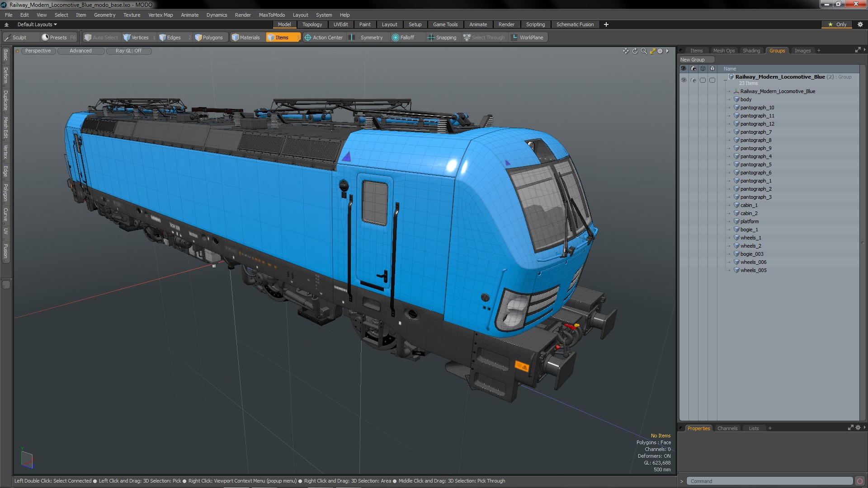Viewport: 868px width, 488px height.
Task: Click the viewport rotate view icon
Action: point(635,51)
